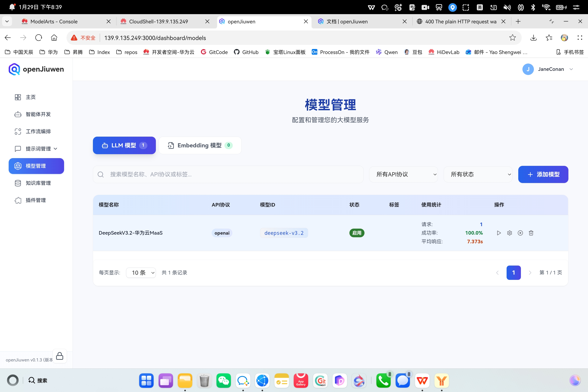Bookmark this page with the star icon
The image size is (588, 392).
pyautogui.click(x=512, y=38)
